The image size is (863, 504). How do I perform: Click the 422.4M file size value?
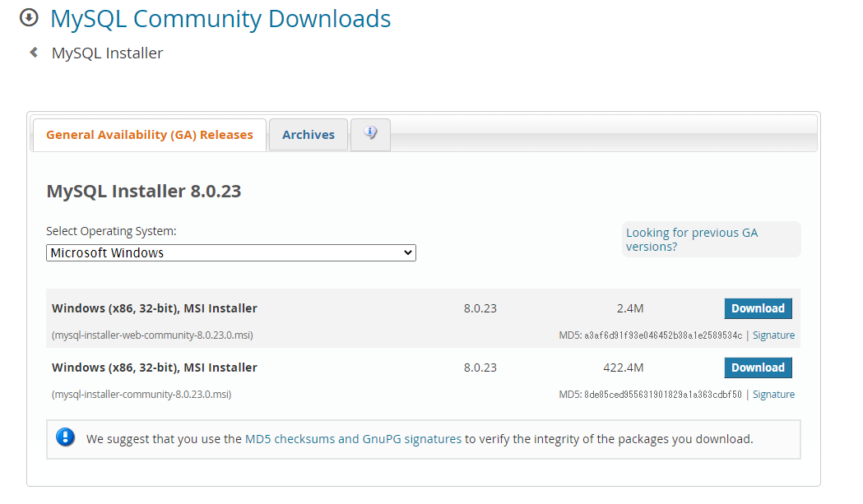[x=624, y=368]
